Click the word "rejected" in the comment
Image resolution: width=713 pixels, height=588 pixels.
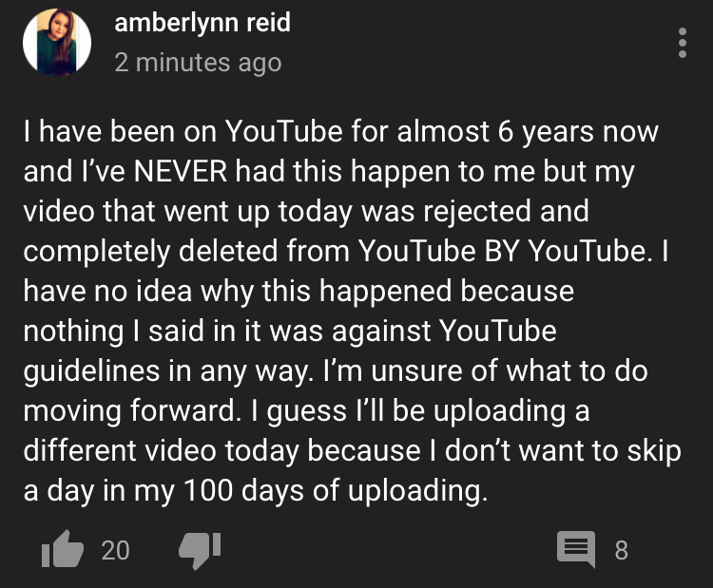[477, 212]
